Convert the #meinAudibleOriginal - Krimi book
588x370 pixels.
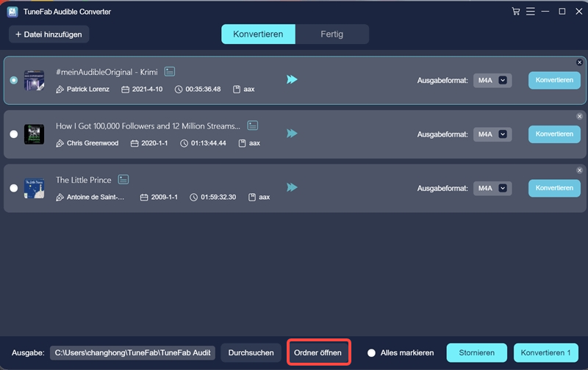coord(554,80)
